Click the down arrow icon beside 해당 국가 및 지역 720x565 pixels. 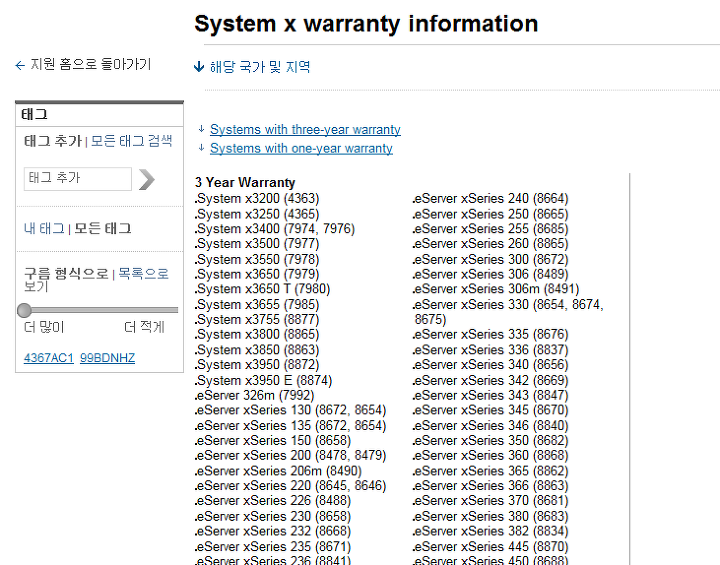coord(199,67)
